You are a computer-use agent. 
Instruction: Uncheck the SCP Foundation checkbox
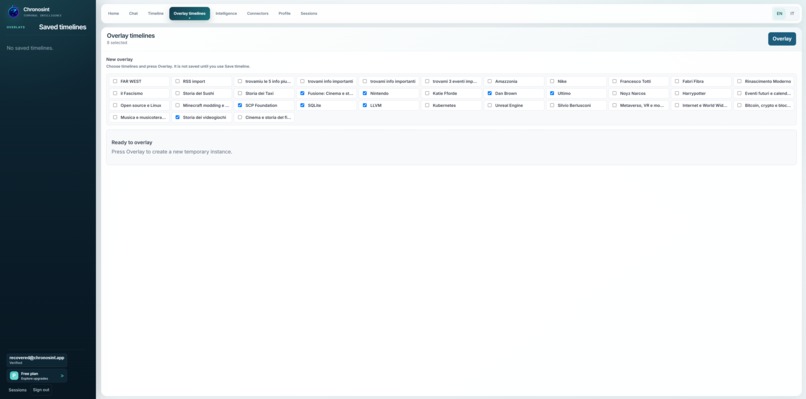tap(240, 105)
